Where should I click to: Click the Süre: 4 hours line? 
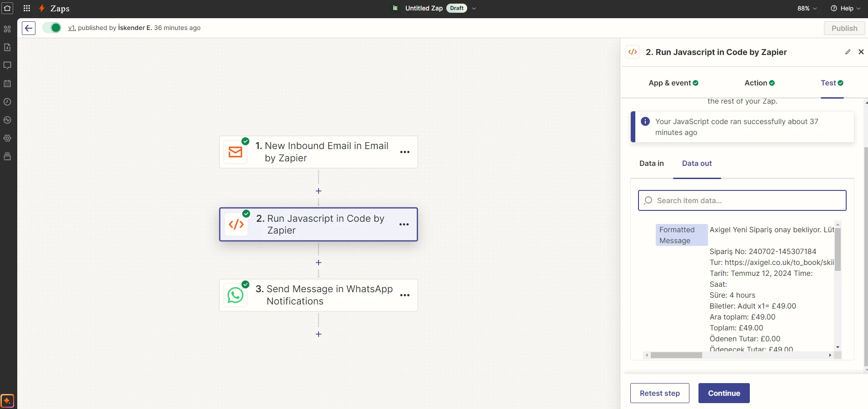(732, 295)
